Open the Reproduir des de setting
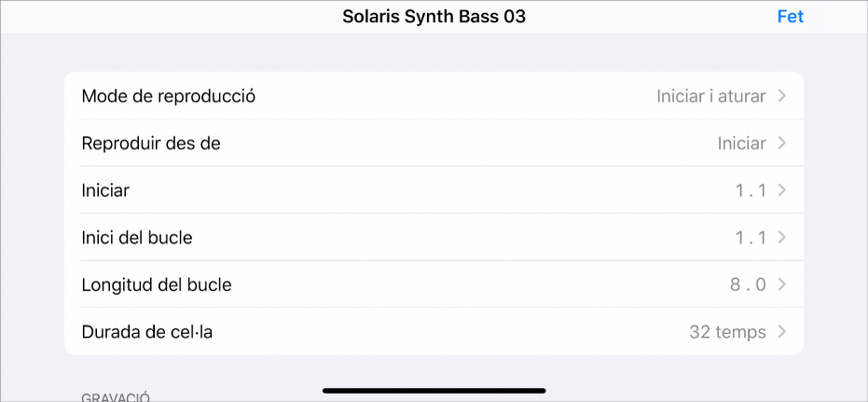The width and height of the screenshot is (868, 402). point(151,144)
